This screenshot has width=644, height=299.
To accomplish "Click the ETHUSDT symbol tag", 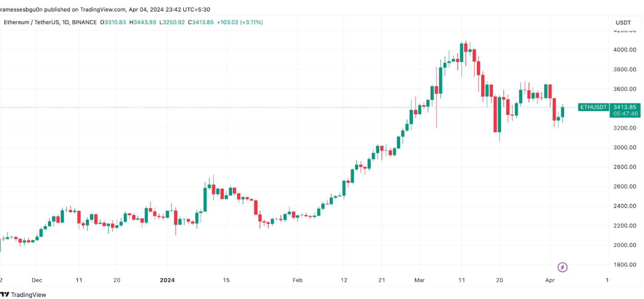I will tap(593, 107).
